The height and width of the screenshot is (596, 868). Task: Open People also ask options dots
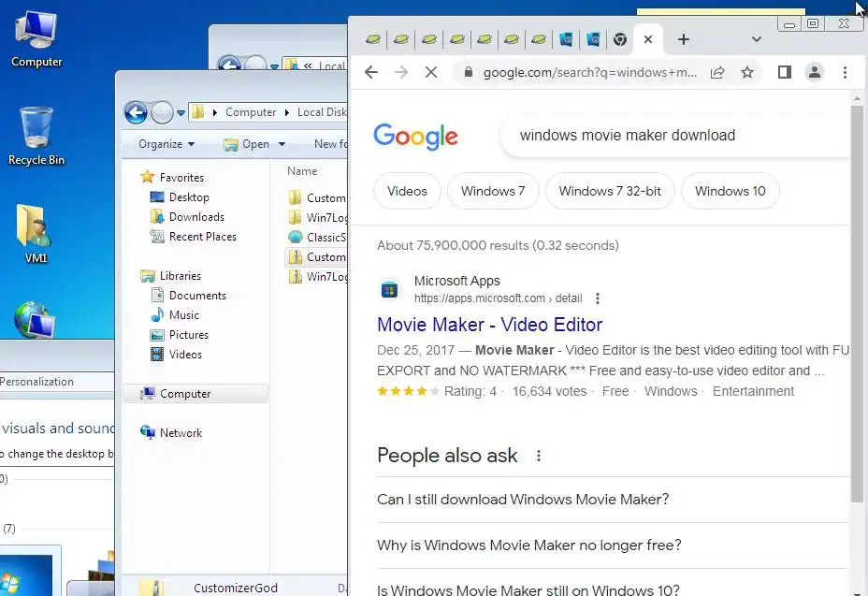[539, 456]
